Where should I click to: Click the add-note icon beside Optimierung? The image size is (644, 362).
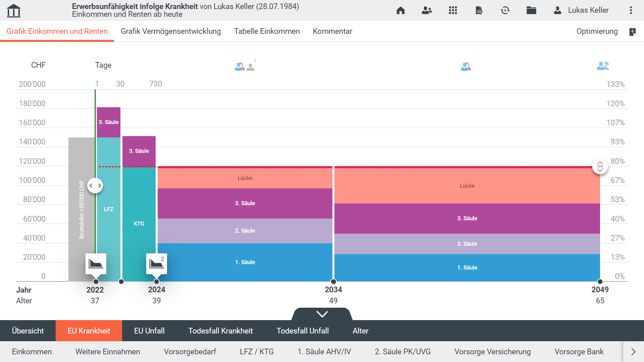coord(632,32)
